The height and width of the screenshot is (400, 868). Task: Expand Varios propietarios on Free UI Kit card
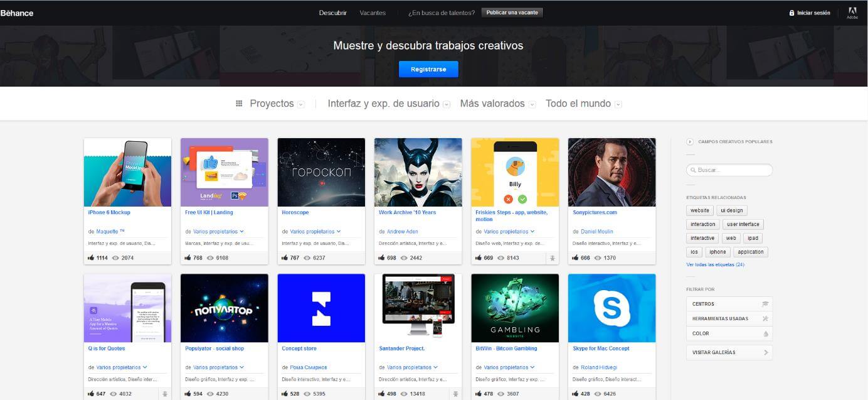pyautogui.click(x=218, y=232)
